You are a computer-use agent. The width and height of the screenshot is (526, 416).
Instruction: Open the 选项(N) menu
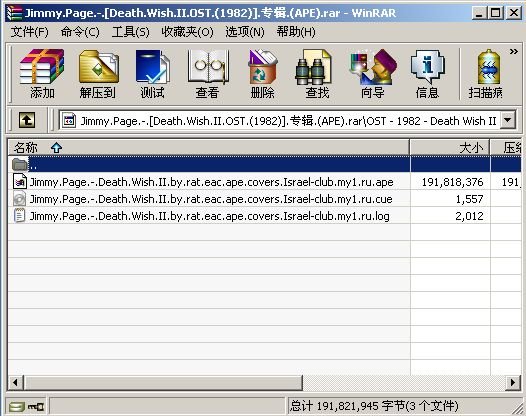point(245,32)
